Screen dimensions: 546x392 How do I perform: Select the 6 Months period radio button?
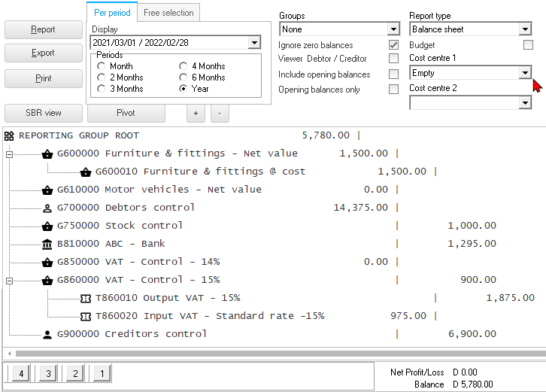pos(184,77)
